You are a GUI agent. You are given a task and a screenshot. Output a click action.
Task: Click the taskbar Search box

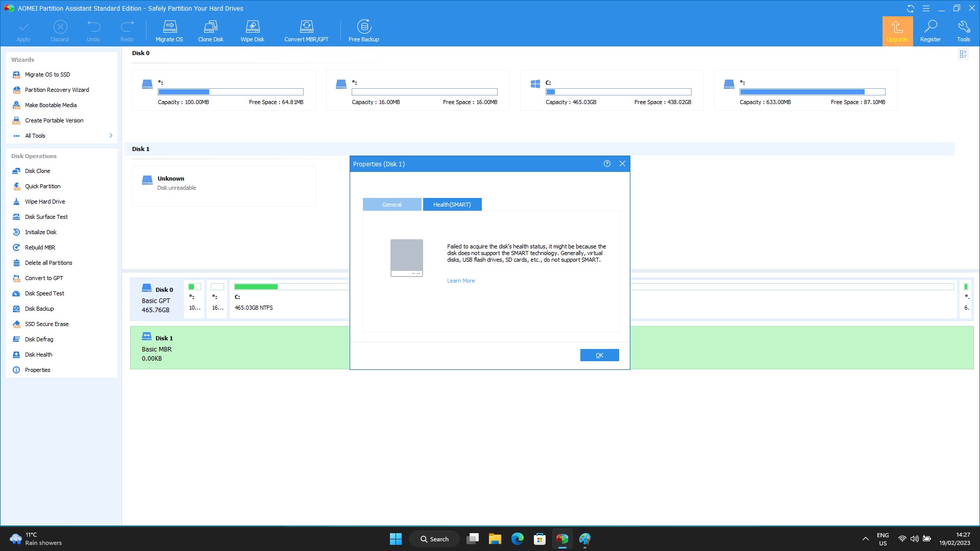coord(434,539)
